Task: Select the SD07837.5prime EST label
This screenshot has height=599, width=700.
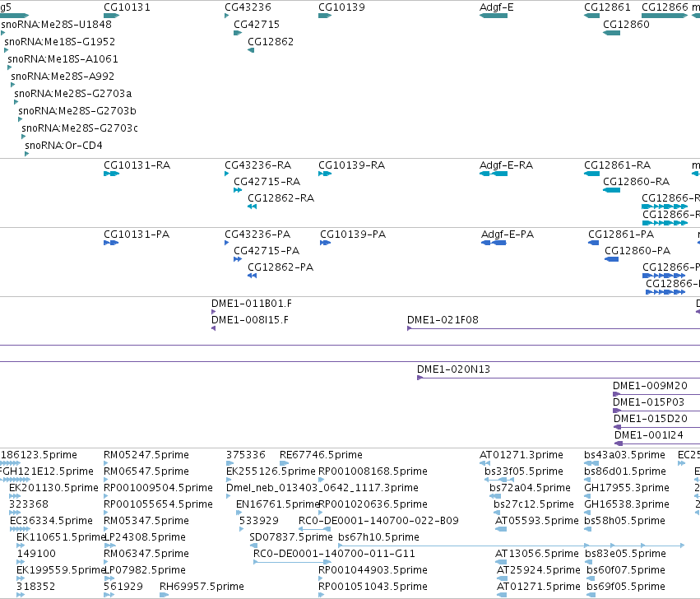Action: pyautogui.click(x=291, y=537)
